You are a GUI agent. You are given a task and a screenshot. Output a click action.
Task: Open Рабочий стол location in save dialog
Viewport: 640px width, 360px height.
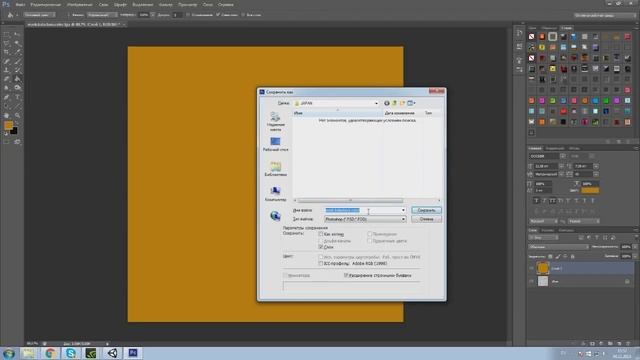coord(276,144)
